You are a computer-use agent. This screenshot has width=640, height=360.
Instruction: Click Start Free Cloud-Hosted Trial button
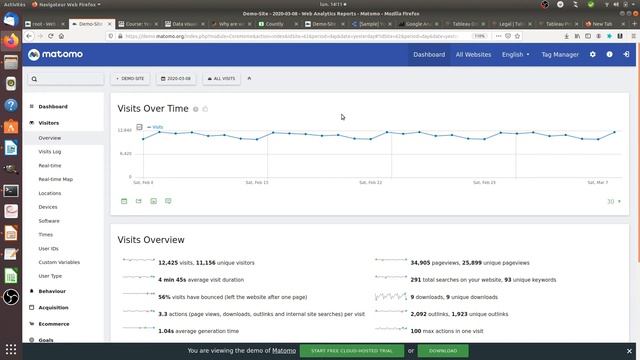(351, 351)
